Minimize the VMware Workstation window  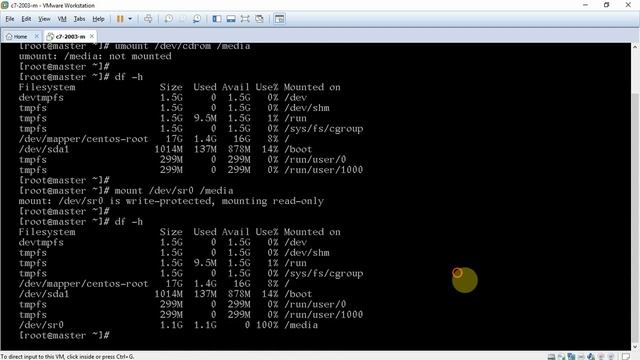(x=586, y=5)
